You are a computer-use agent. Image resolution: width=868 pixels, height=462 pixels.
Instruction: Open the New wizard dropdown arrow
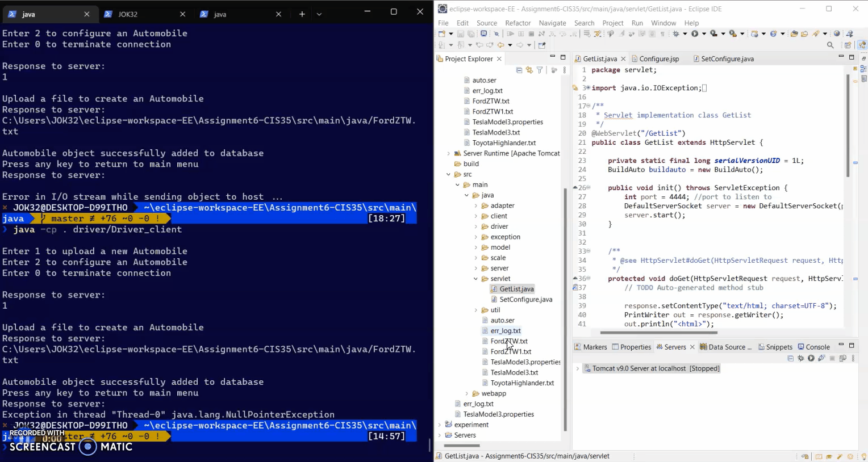click(451, 33)
